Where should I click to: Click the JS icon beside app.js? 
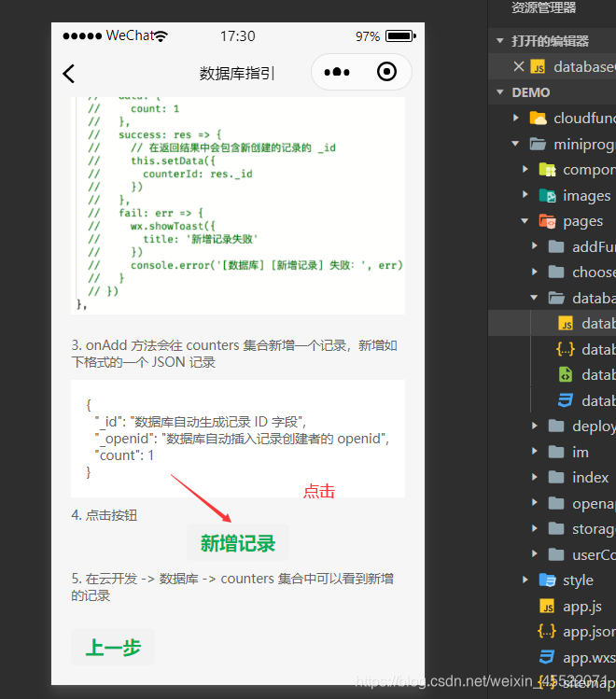tap(547, 607)
